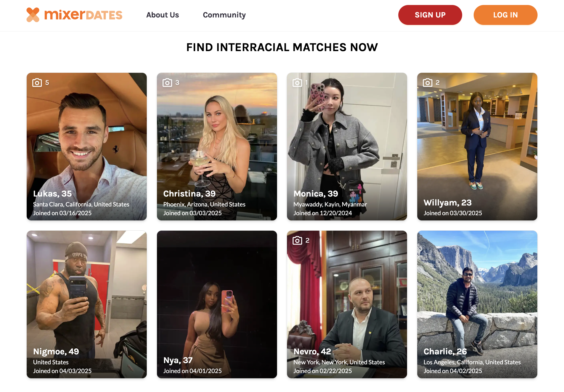Select the Find Interracial Matches Now heading

pos(282,47)
